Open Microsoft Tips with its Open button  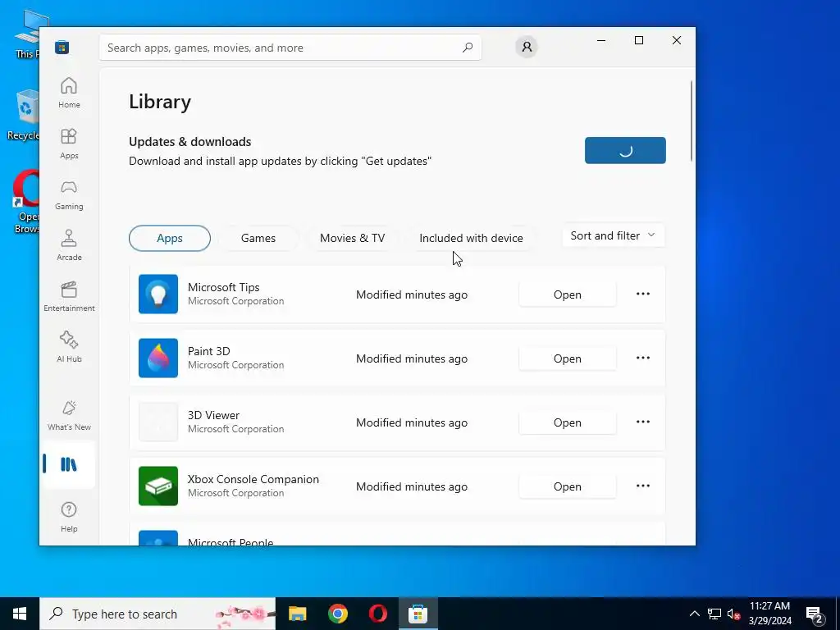568,294
